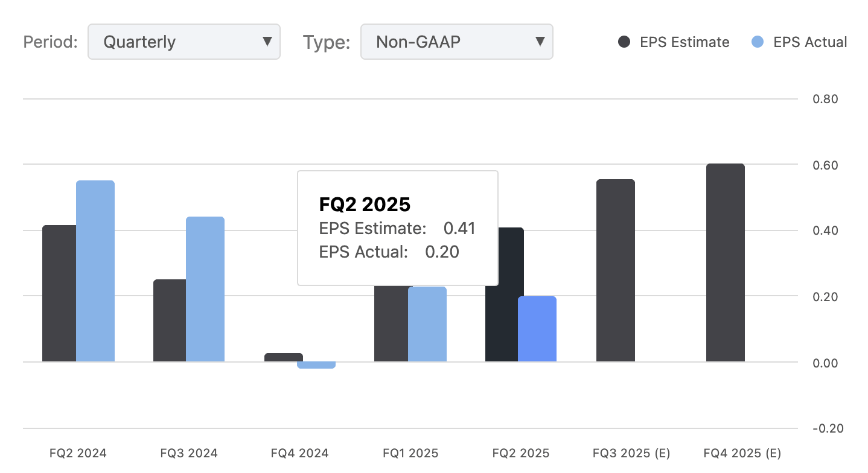
Task: Click the dark EPS Estimate legend dot
Action: [x=625, y=42]
